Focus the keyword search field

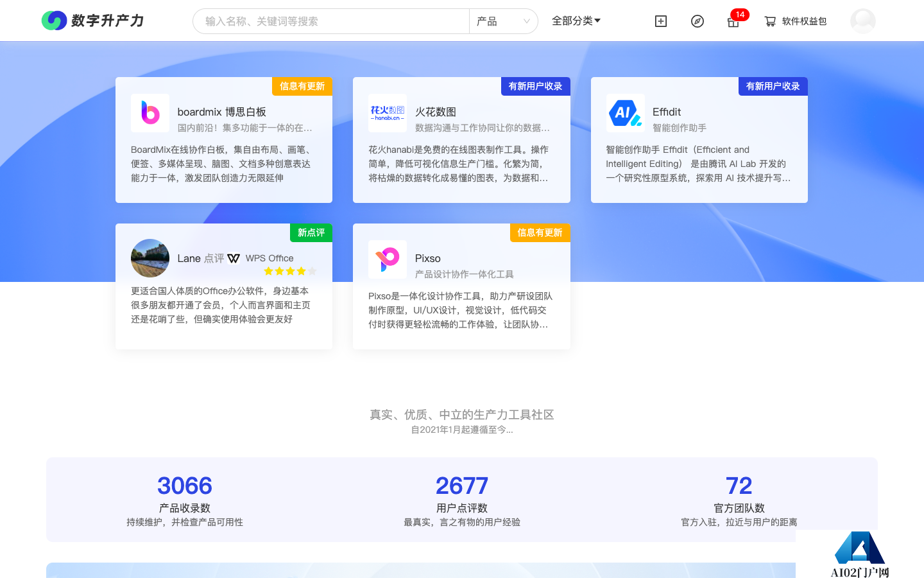[x=331, y=21]
